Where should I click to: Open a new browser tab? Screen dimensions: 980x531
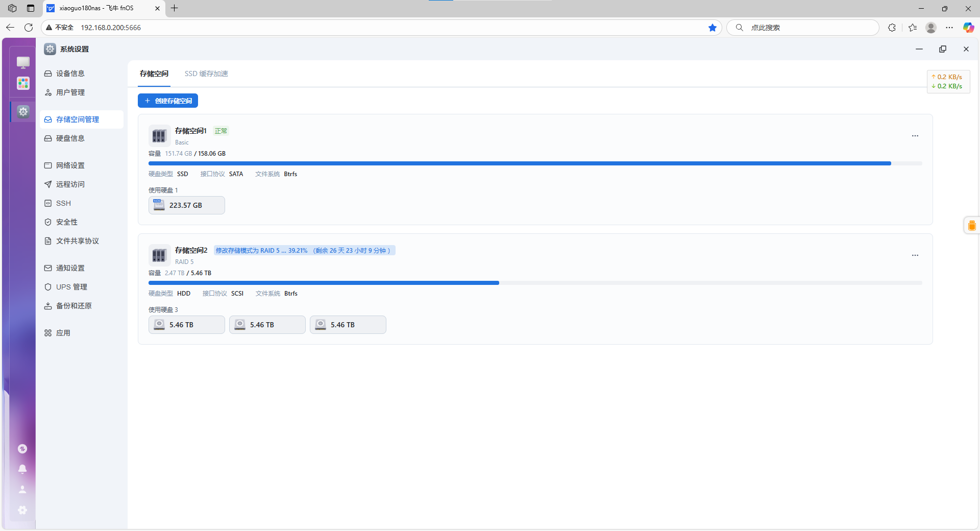[x=175, y=8]
